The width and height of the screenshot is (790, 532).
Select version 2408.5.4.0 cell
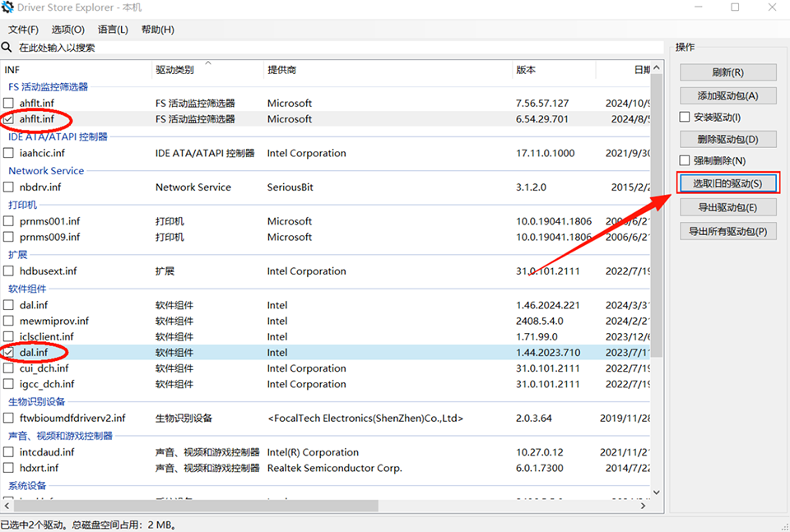(540, 321)
